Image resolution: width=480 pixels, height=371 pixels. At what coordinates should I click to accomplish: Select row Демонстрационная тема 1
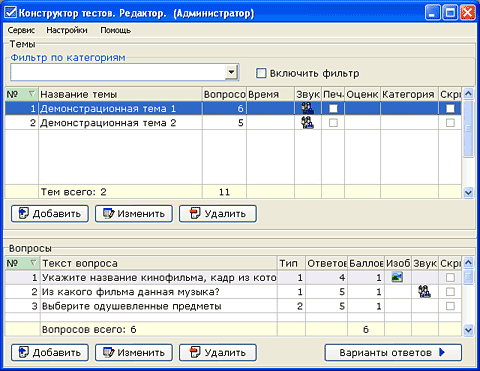point(233,108)
